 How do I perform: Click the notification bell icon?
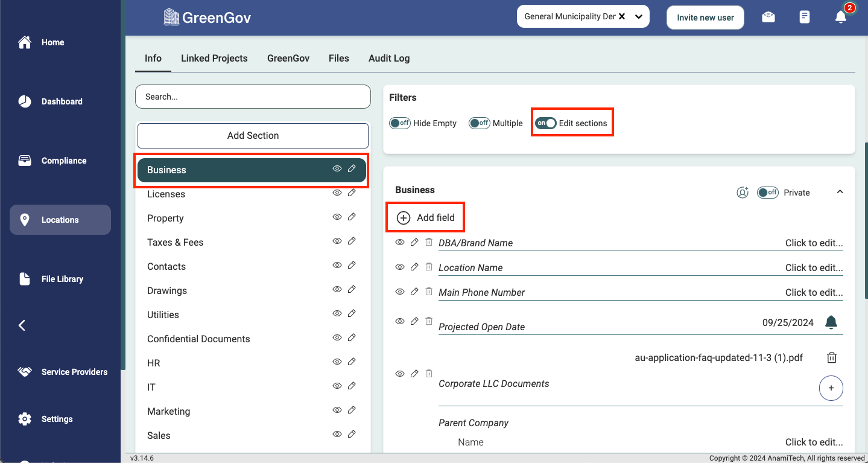pyautogui.click(x=841, y=17)
